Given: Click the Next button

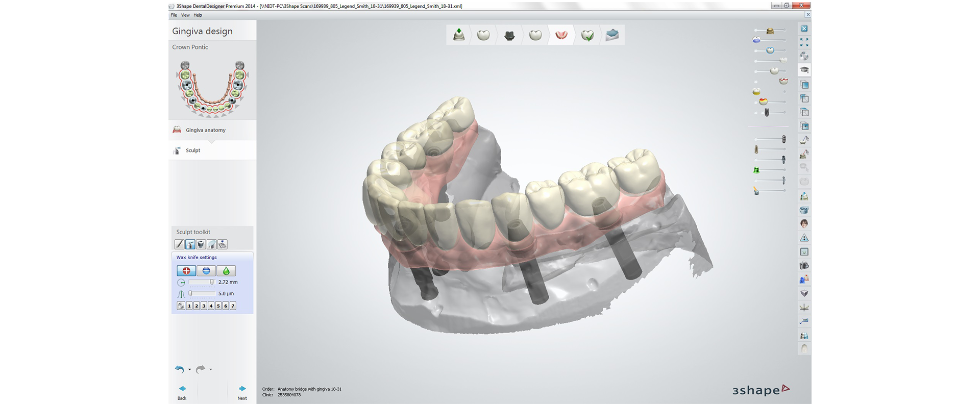Looking at the screenshot, I should coord(242,392).
